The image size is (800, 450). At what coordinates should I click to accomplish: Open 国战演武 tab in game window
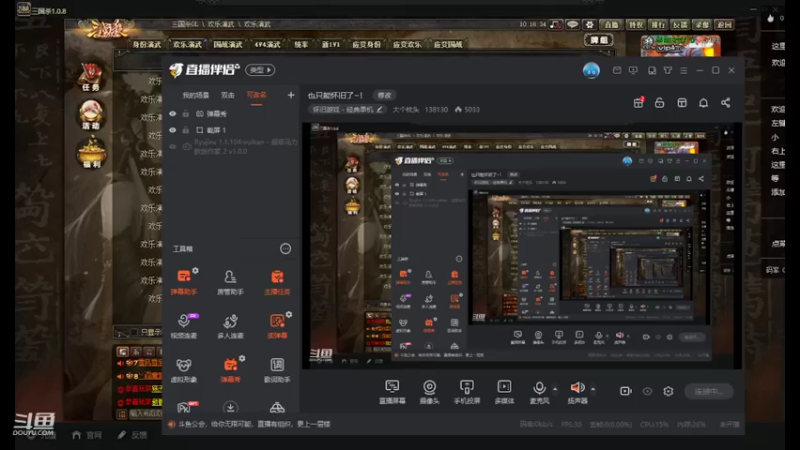228,44
